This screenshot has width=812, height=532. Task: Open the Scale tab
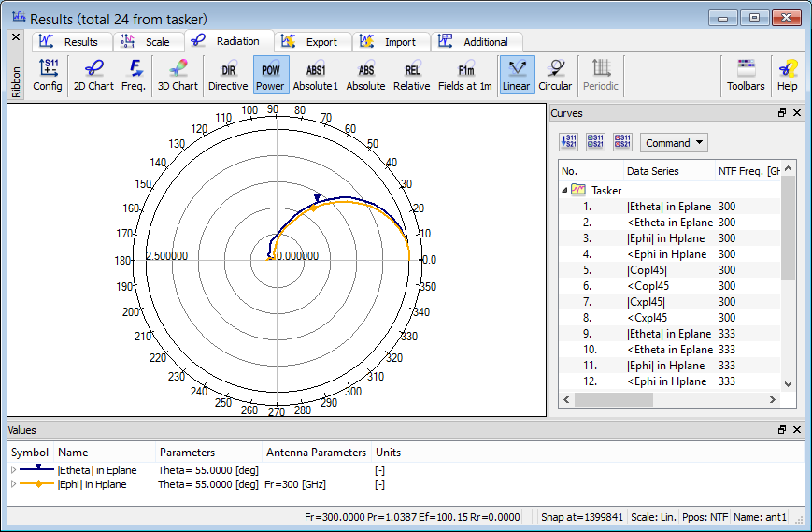coord(148,42)
